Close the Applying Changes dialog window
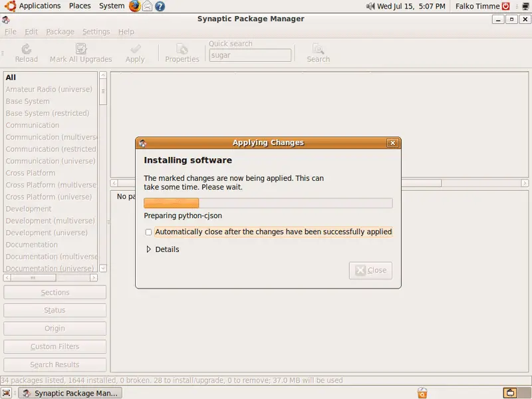This screenshot has width=532, height=399. tap(392, 143)
